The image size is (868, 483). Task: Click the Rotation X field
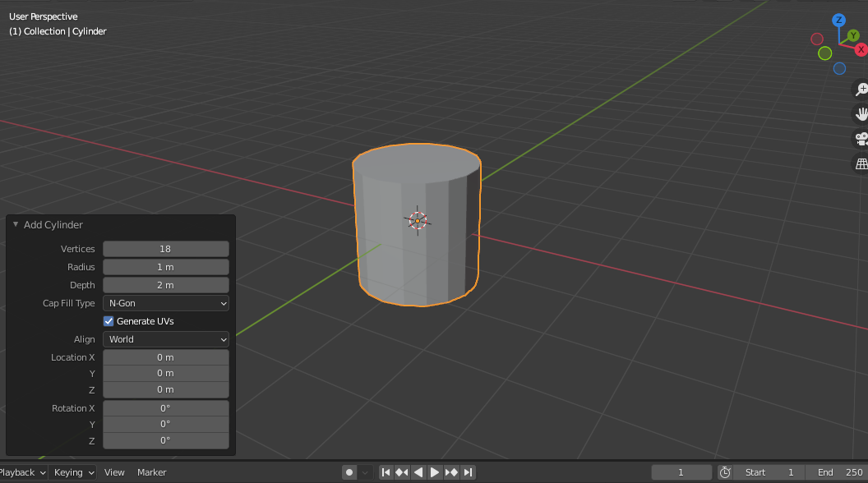(166, 408)
